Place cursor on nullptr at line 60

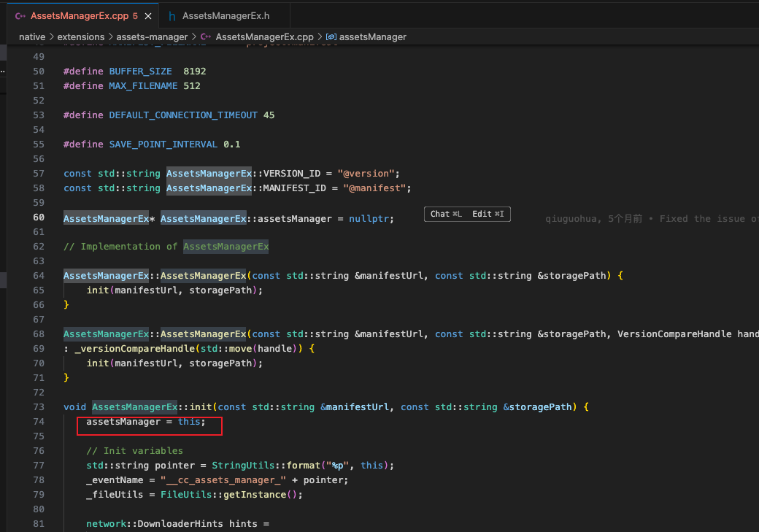(x=369, y=219)
